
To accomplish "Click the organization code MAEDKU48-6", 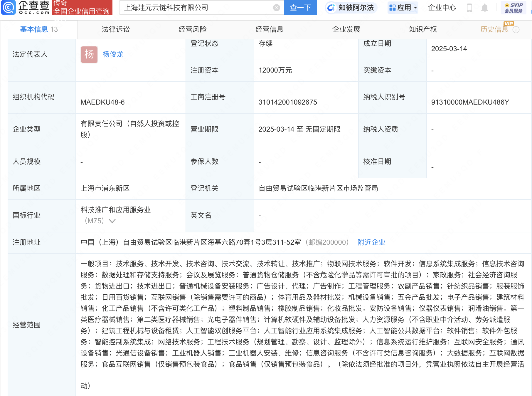I will pyautogui.click(x=102, y=102).
